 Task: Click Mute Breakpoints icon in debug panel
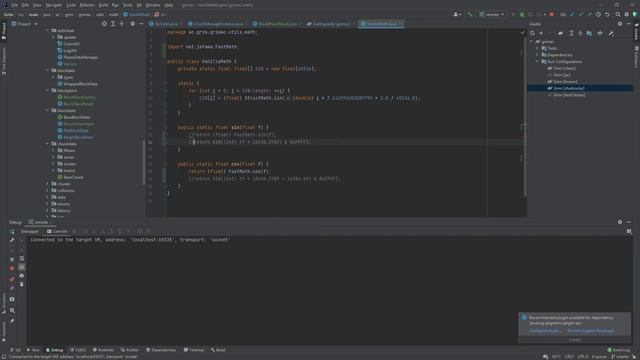pyautogui.click(x=12, y=288)
